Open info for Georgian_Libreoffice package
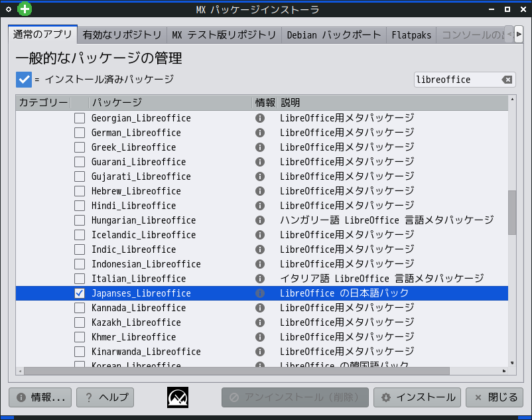Viewport: 532px width, 420px height. pos(260,118)
